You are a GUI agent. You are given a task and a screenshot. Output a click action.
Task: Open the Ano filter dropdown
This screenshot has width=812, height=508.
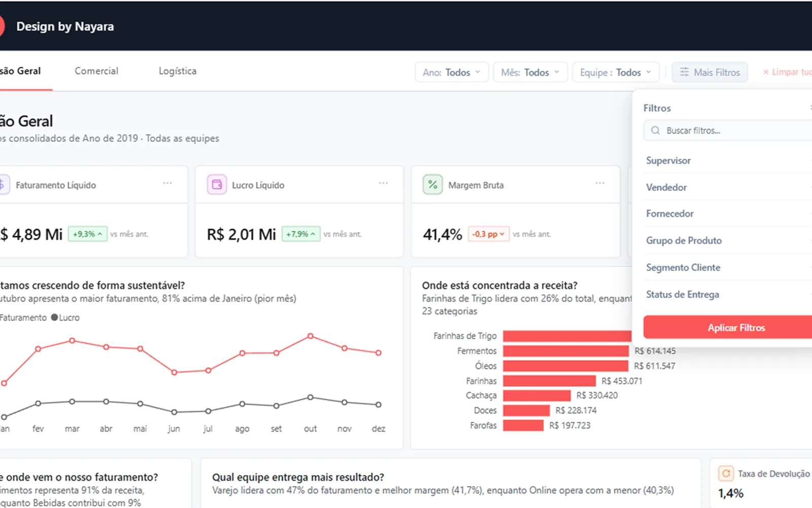(452, 72)
